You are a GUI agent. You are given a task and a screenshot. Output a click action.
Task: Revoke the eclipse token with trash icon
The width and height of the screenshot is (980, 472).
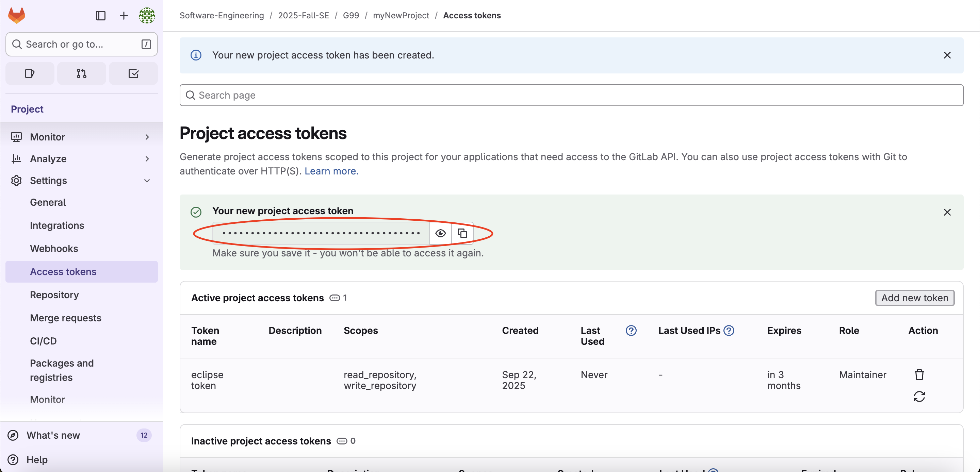click(919, 375)
